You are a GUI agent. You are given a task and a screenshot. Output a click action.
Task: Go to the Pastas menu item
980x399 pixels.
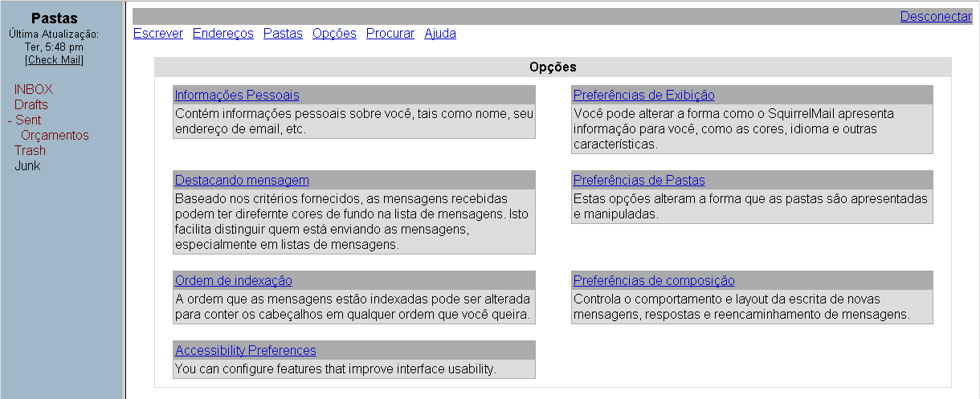(x=283, y=34)
